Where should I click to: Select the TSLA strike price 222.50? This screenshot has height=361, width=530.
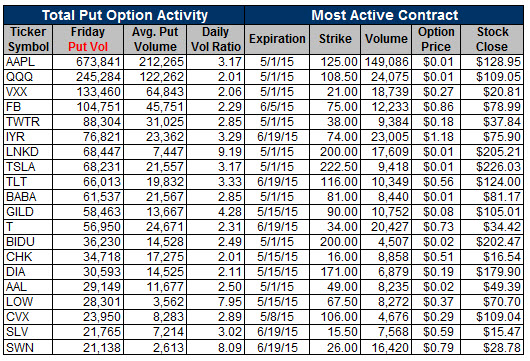click(x=335, y=167)
